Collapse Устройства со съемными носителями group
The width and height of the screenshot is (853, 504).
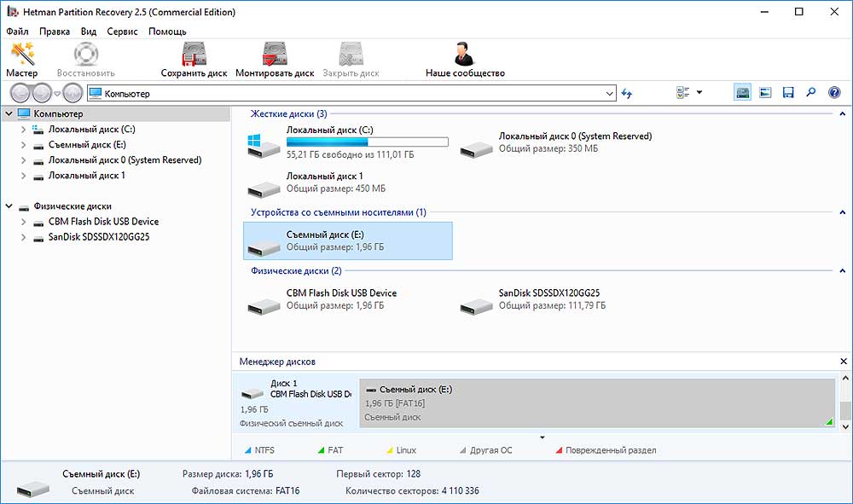point(842,212)
